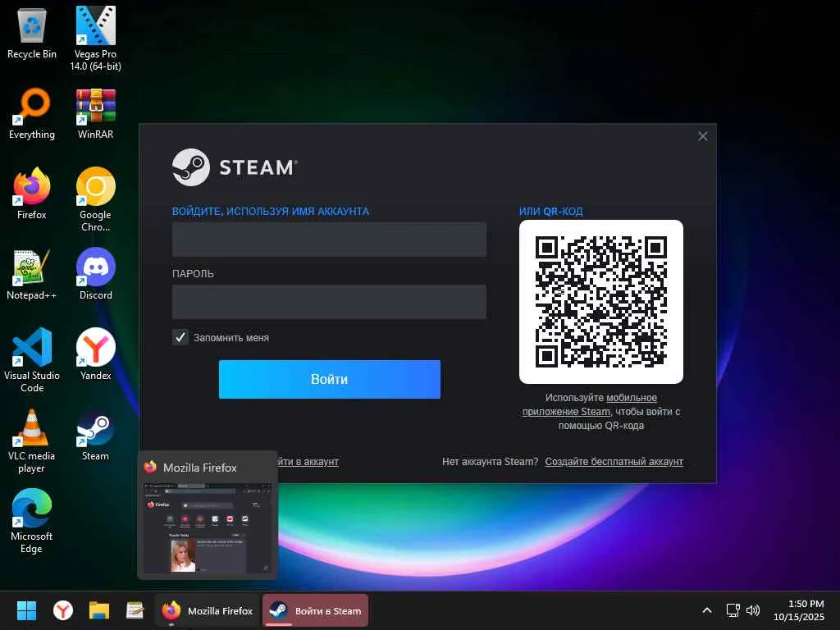This screenshot has width=840, height=630.
Task: Click the Discord desktop shortcut
Action: pyautogui.click(x=95, y=274)
